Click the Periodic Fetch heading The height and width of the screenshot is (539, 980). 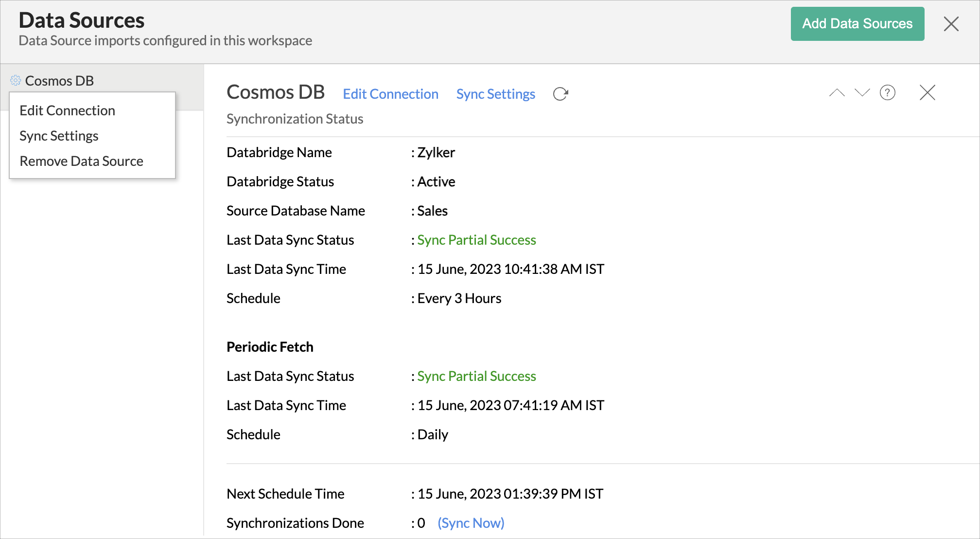coord(270,347)
